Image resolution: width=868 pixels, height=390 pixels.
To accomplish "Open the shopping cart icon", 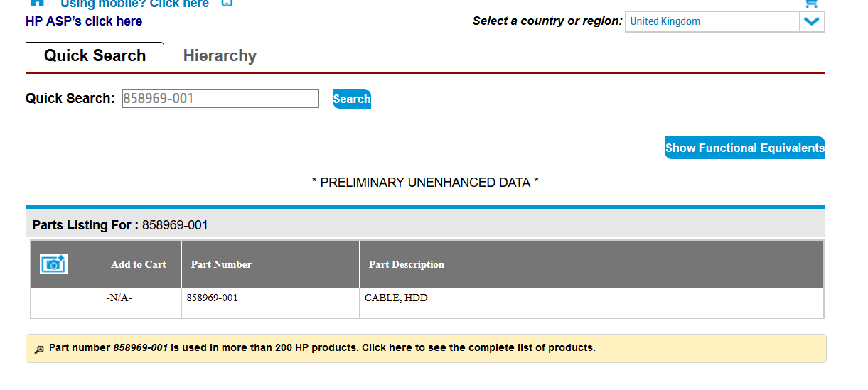I will click(811, 4).
